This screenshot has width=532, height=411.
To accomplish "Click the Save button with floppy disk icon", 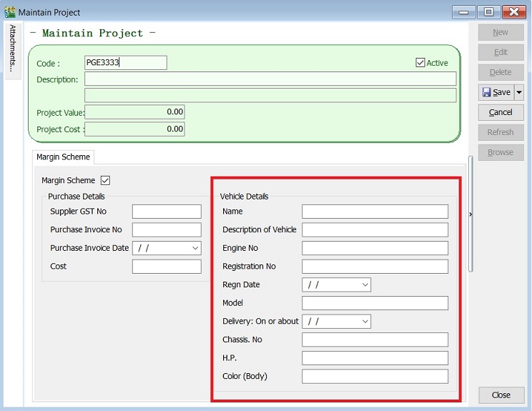I will pyautogui.click(x=496, y=92).
